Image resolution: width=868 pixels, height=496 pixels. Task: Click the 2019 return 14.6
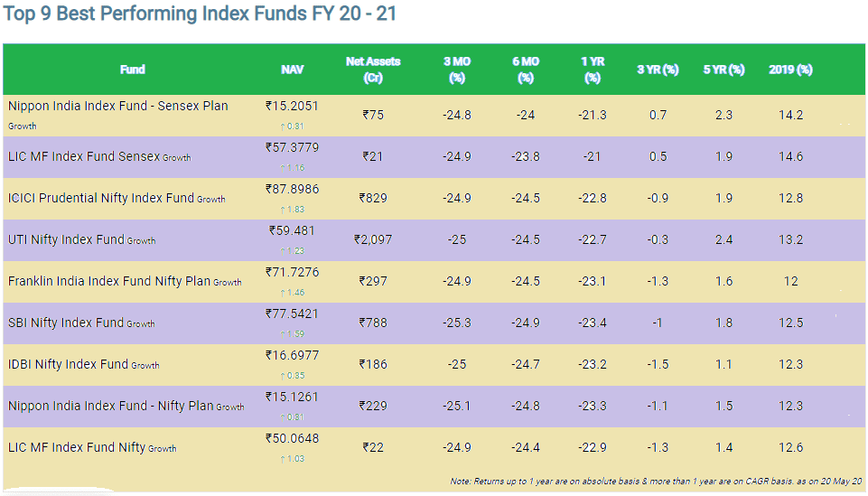point(791,156)
